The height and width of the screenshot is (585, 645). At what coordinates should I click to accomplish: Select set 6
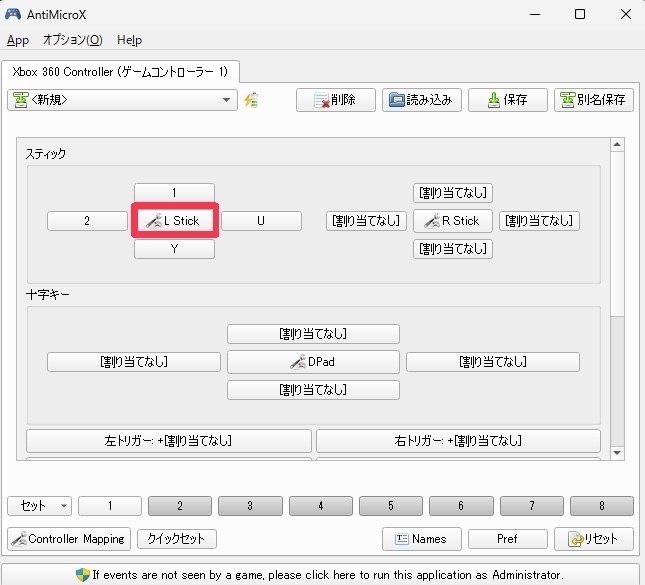[x=461, y=506]
